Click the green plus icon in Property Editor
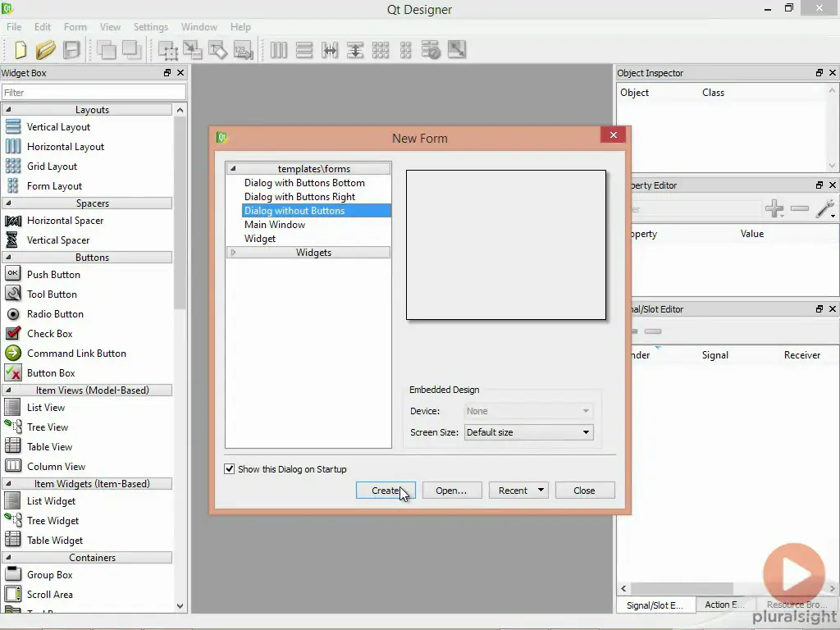 point(774,209)
